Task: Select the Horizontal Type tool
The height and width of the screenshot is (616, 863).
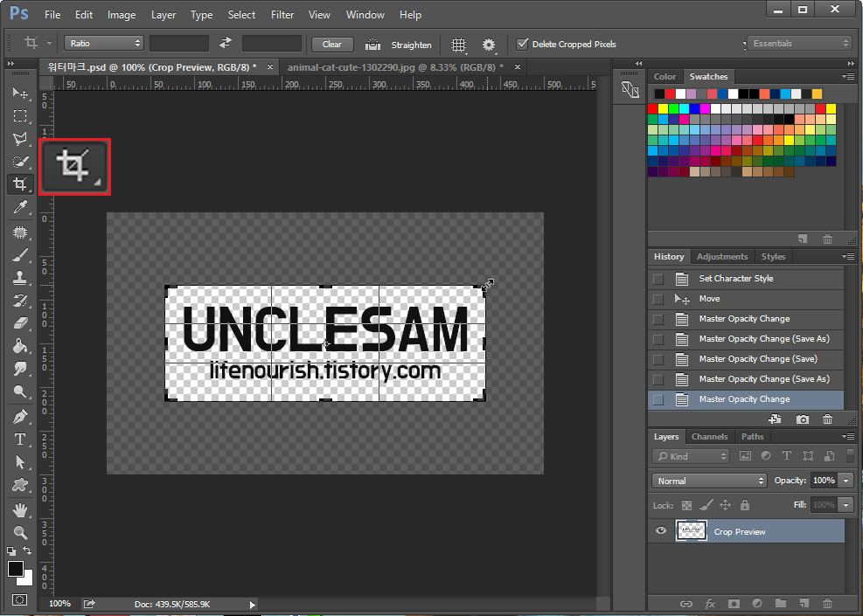Action: coord(20,440)
